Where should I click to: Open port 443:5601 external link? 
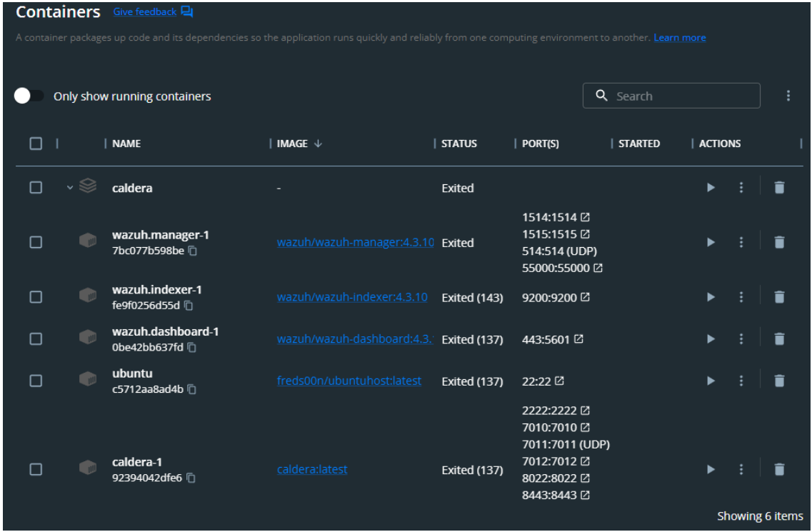[578, 339]
